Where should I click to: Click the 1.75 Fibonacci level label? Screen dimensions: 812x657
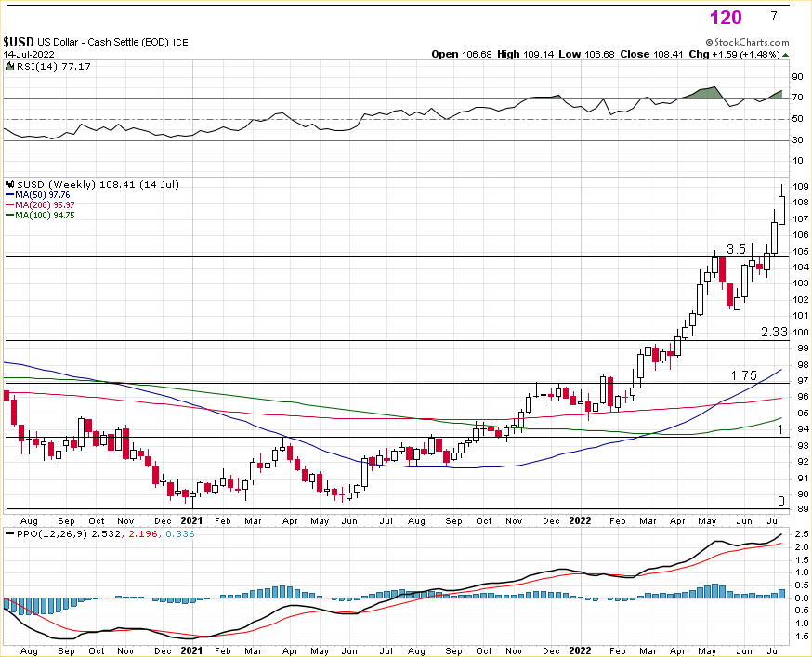coord(743,375)
